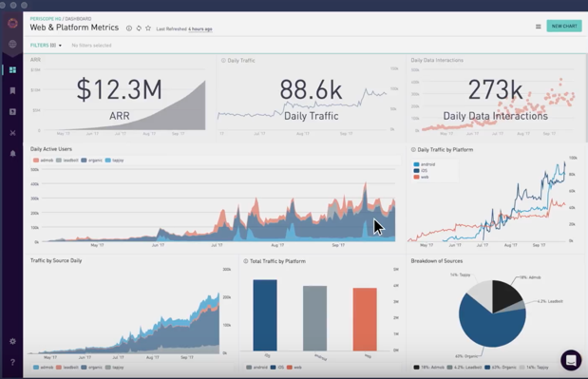Open the crossed tools icon in sidebar

click(x=12, y=133)
